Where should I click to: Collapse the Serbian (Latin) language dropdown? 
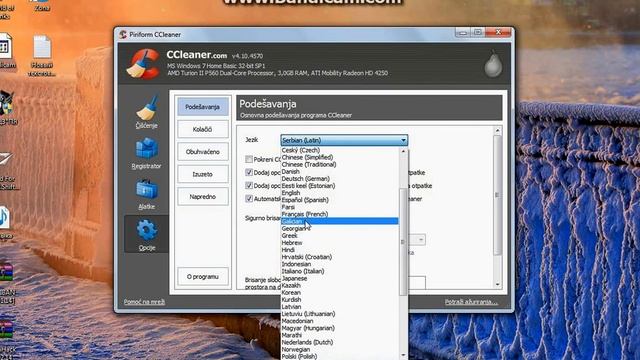[344, 140]
